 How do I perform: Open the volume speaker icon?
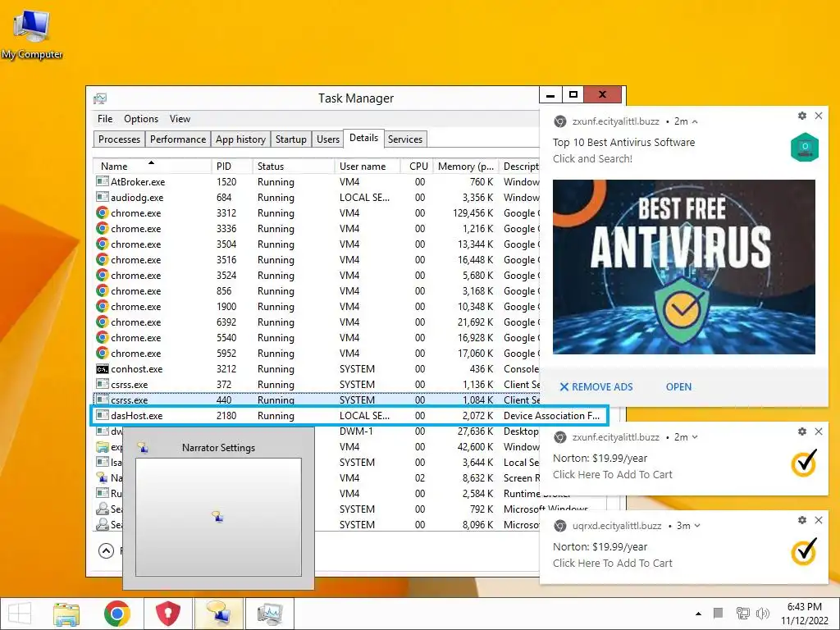[762, 614]
